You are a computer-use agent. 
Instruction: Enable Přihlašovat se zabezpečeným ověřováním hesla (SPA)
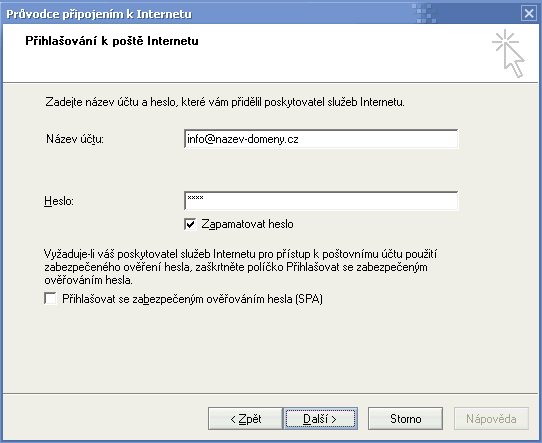click(x=50, y=299)
